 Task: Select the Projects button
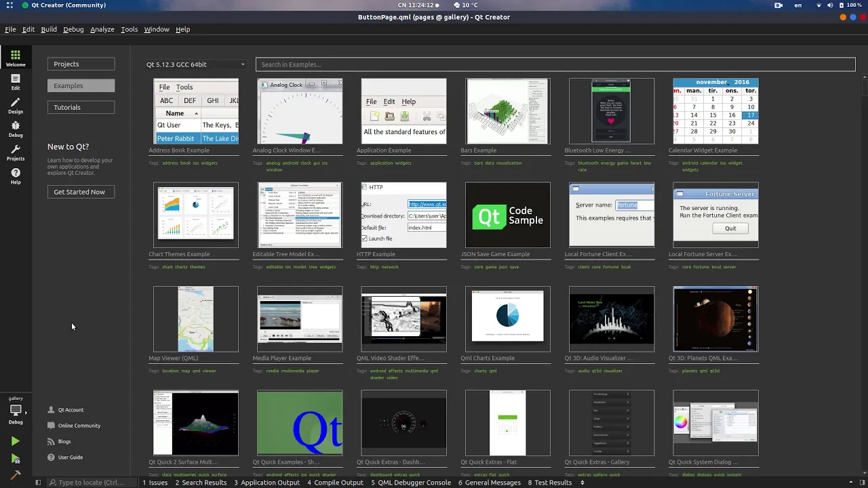click(x=81, y=64)
